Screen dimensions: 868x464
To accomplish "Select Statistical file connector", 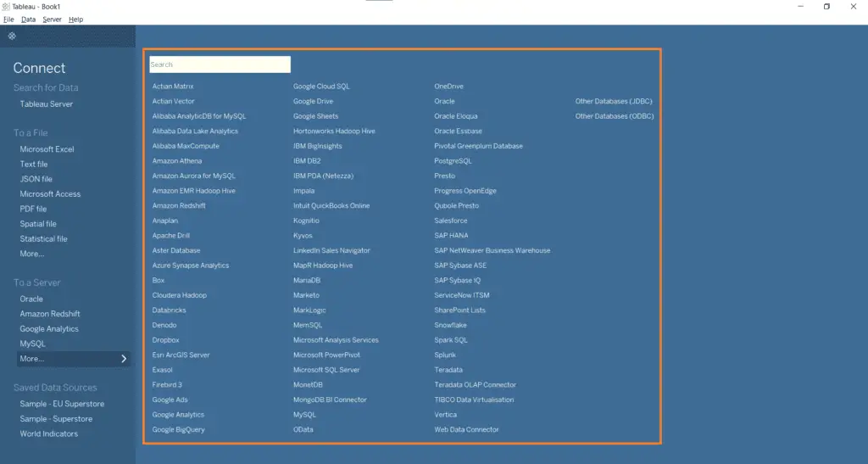I will click(x=44, y=238).
